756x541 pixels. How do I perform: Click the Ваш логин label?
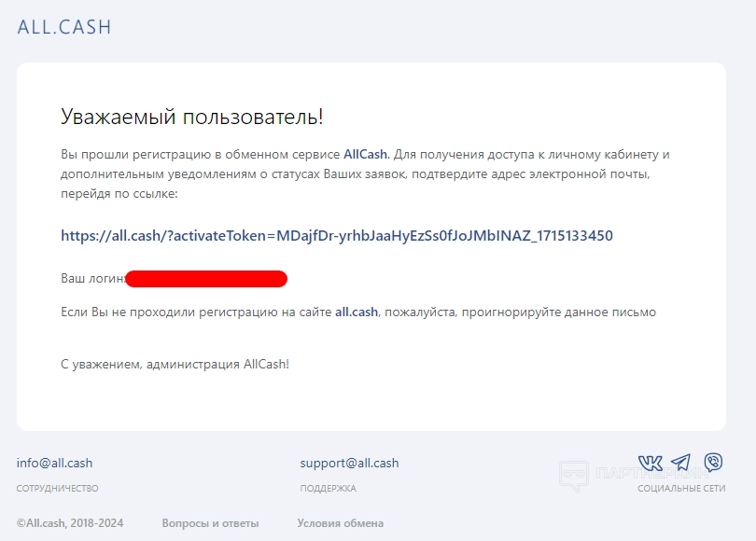(93, 279)
